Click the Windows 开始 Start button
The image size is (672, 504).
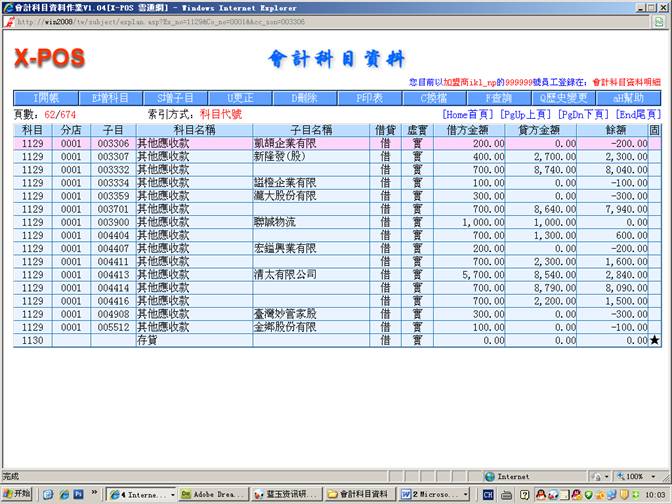[17, 494]
